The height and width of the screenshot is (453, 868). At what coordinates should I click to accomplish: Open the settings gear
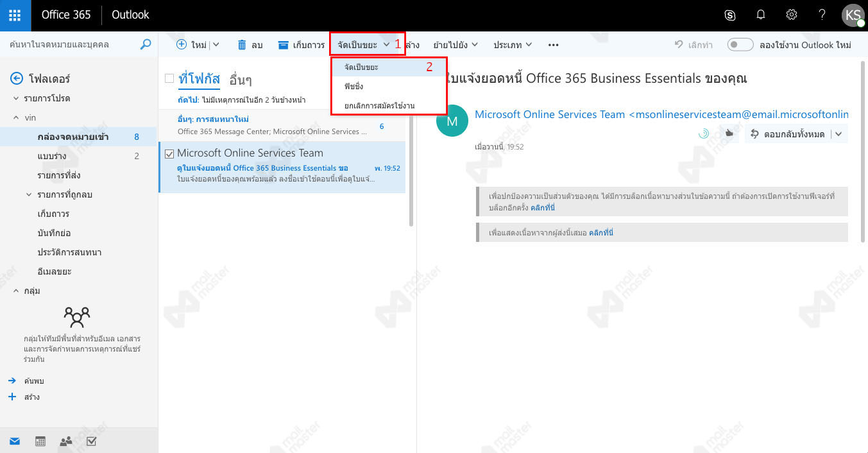tap(792, 15)
